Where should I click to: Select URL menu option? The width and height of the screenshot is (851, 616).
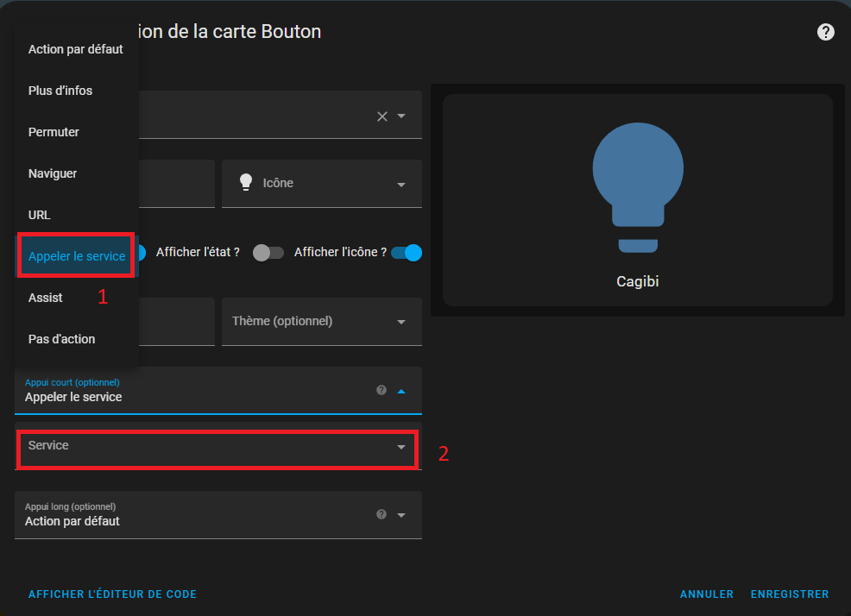(x=77, y=215)
